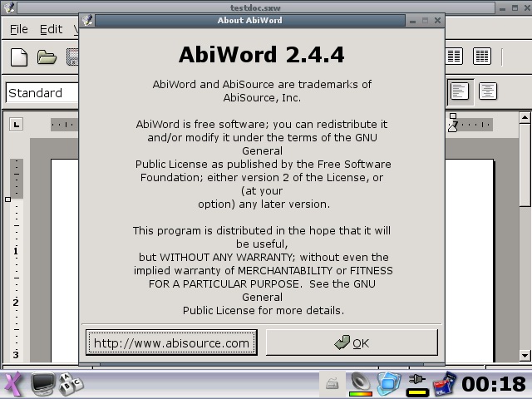
Task: Click the X launcher menu icon
Action: coord(12,384)
